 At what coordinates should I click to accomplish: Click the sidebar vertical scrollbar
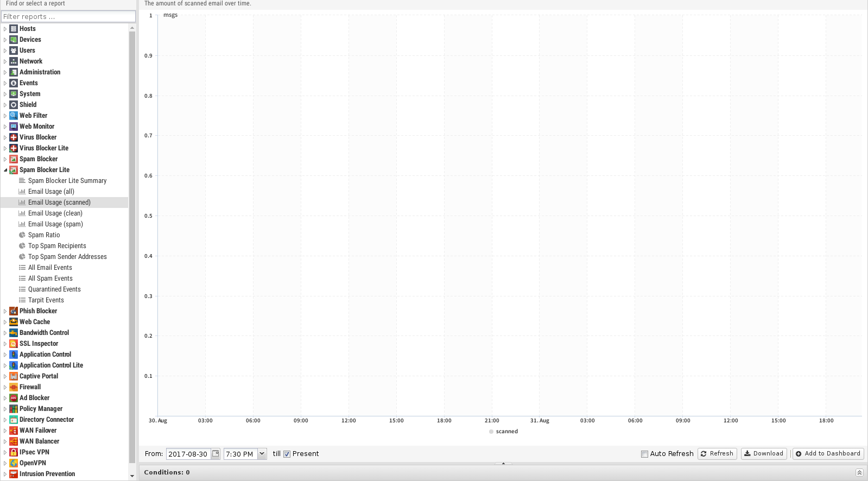(132, 247)
